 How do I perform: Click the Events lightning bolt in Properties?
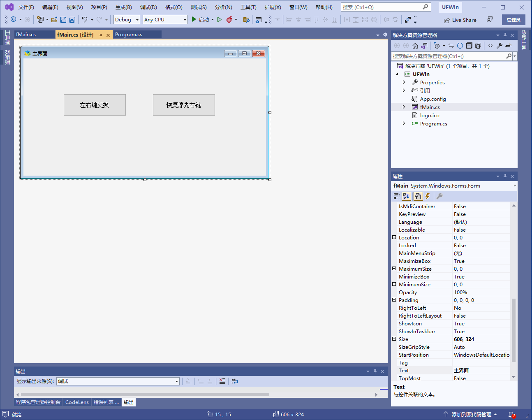(428, 196)
